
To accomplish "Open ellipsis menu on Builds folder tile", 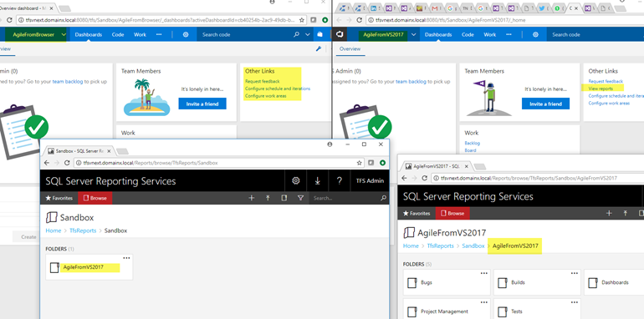I will 575,273.
